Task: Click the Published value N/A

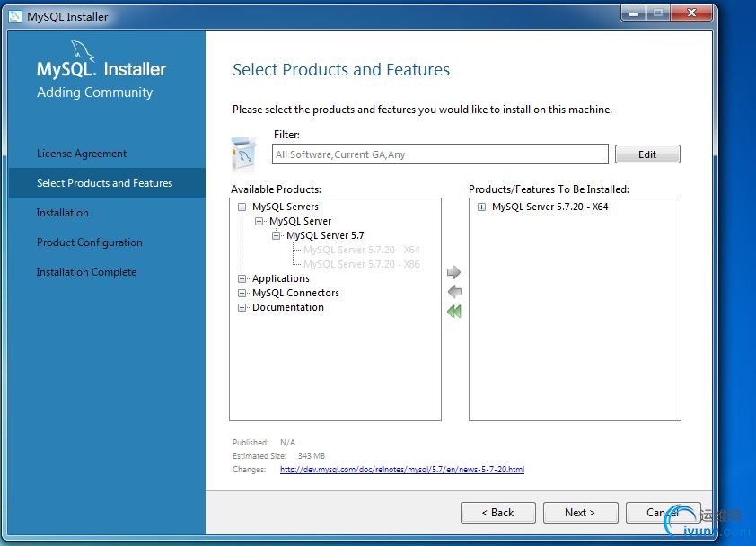Action: pos(288,443)
